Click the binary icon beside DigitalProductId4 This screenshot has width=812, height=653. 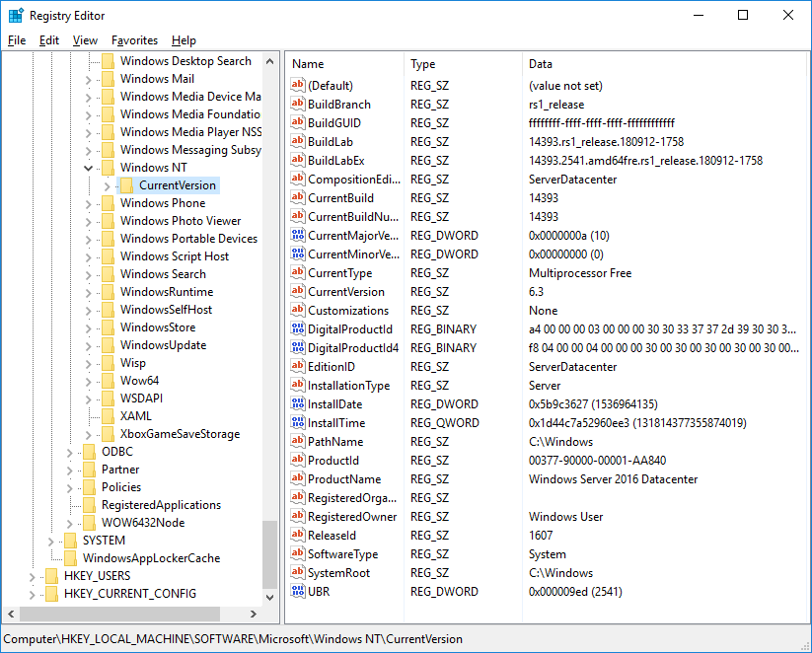[x=298, y=347]
